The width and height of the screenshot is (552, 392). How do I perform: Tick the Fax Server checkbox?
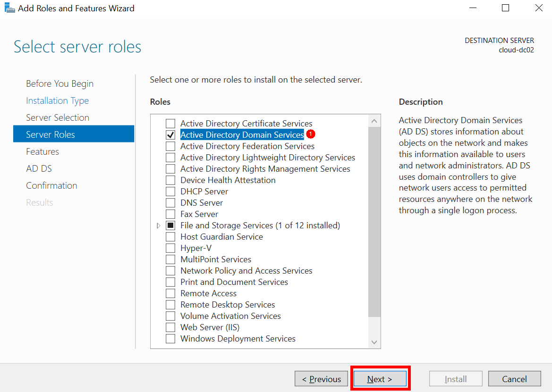click(x=170, y=214)
